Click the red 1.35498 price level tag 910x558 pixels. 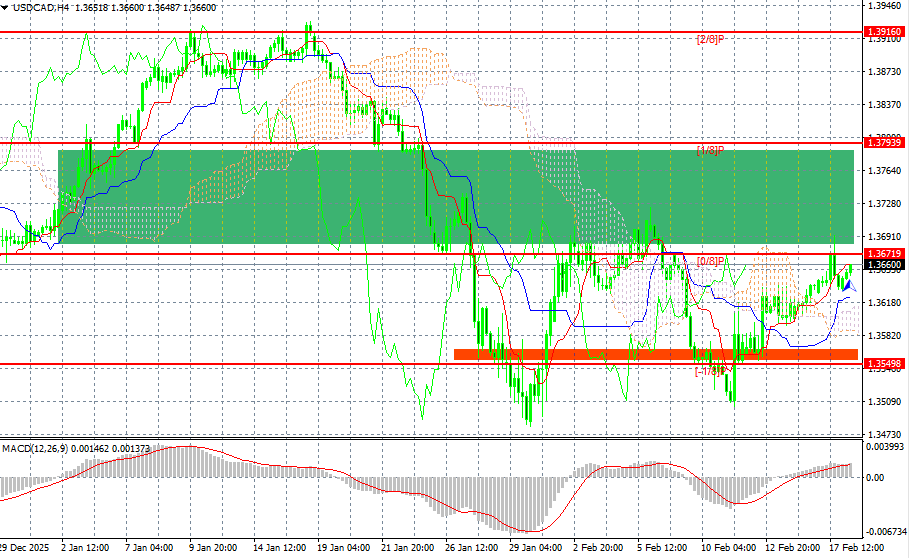(x=885, y=364)
